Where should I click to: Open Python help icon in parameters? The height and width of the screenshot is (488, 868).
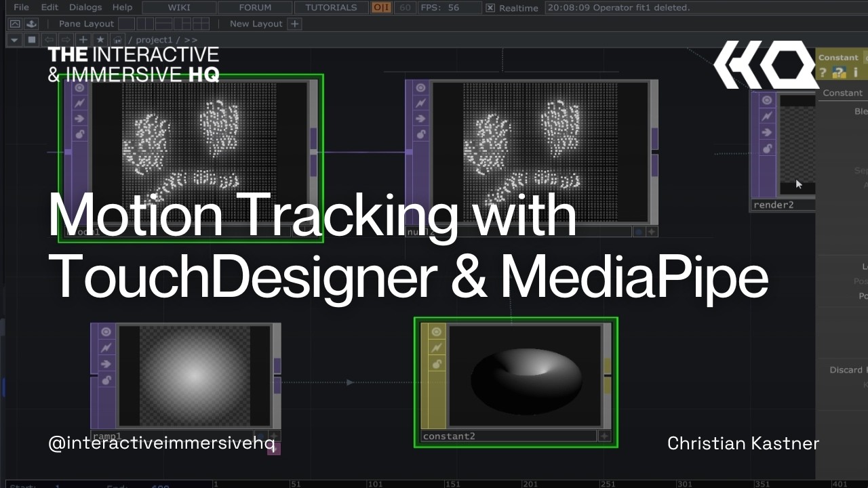[x=840, y=73]
